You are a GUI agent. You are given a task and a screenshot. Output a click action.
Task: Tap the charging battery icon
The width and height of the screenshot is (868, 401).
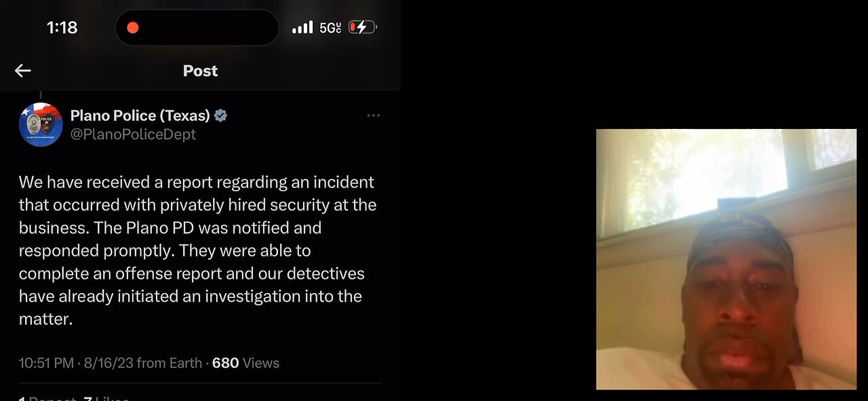point(363,27)
